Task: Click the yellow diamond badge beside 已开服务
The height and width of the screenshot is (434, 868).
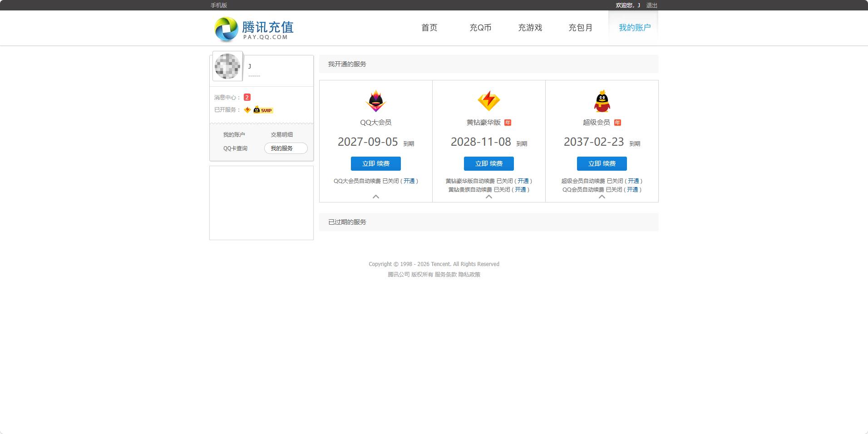Action: [247, 110]
